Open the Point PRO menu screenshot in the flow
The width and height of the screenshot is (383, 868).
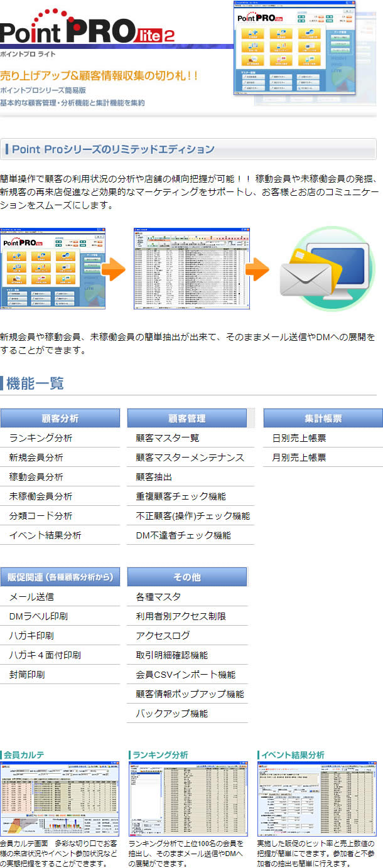click(53, 269)
